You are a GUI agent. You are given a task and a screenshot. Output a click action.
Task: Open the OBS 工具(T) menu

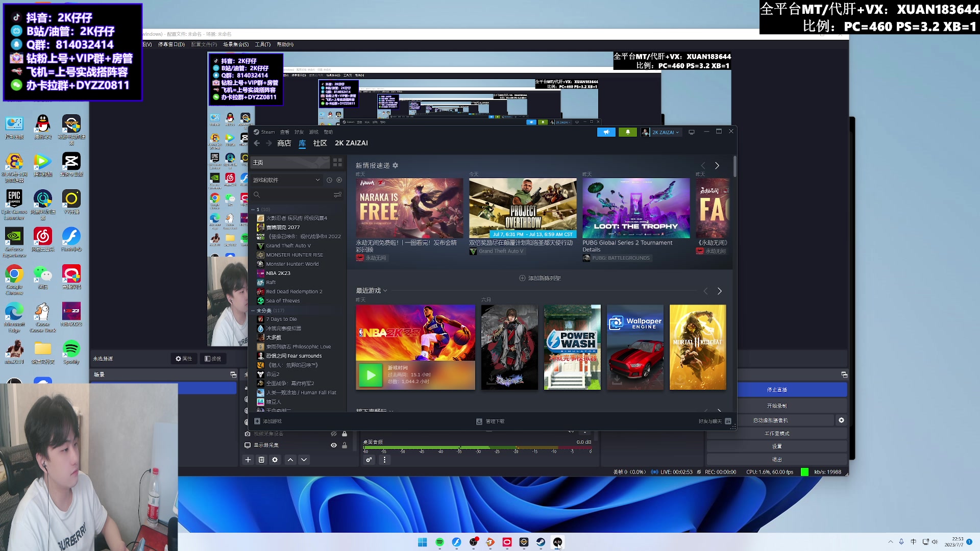pos(263,44)
